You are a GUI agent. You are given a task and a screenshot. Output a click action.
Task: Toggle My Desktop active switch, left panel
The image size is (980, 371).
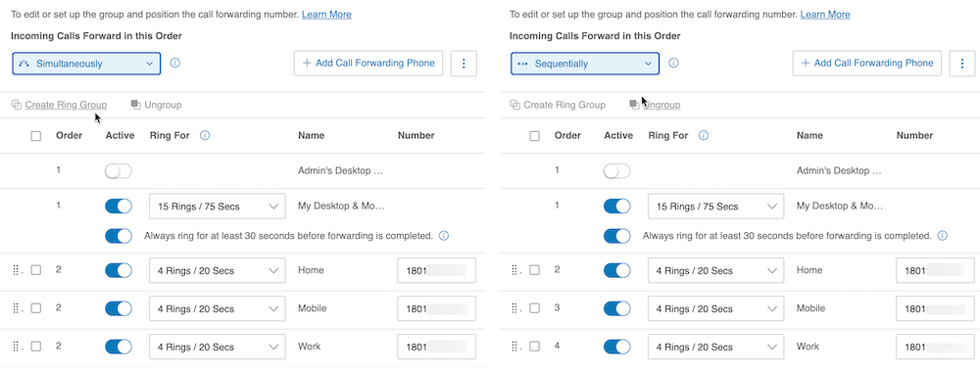119,207
